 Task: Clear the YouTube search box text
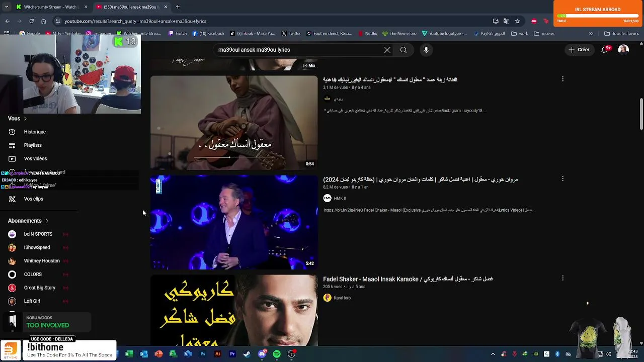click(x=387, y=50)
